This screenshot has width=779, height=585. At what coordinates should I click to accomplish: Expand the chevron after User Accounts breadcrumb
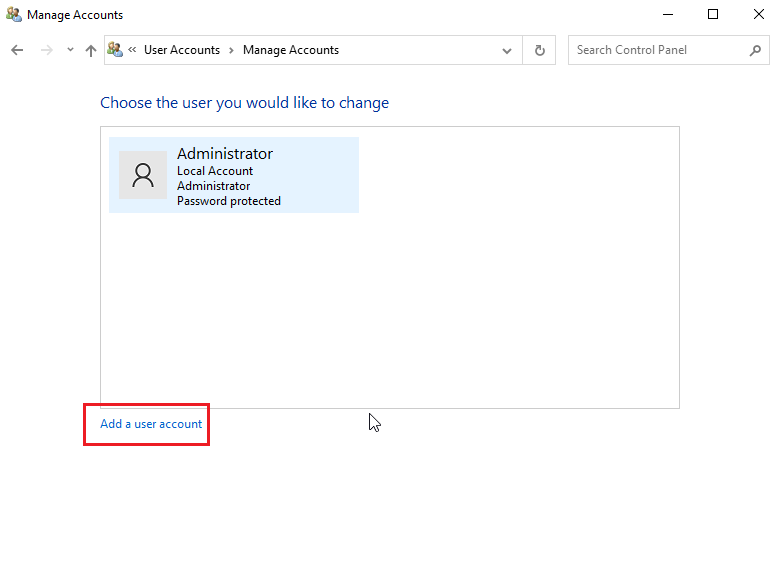(231, 50)
